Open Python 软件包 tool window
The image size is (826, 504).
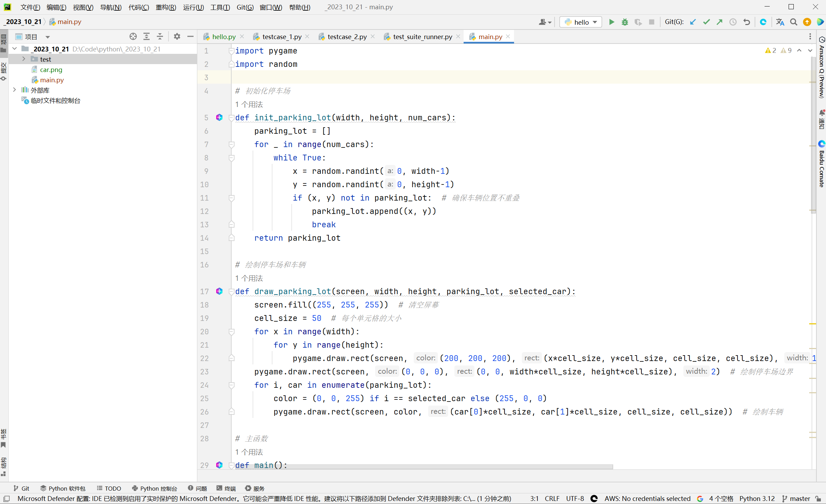(62, 488)
